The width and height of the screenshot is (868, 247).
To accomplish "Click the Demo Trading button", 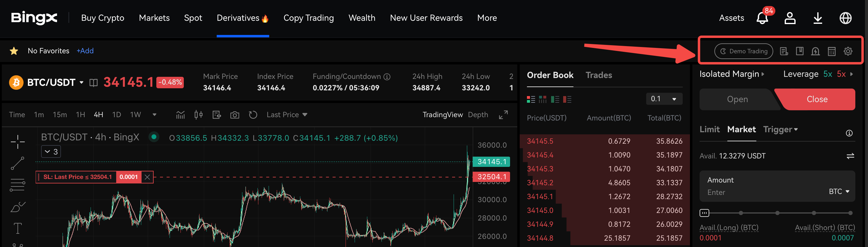I will coord(743,51).
